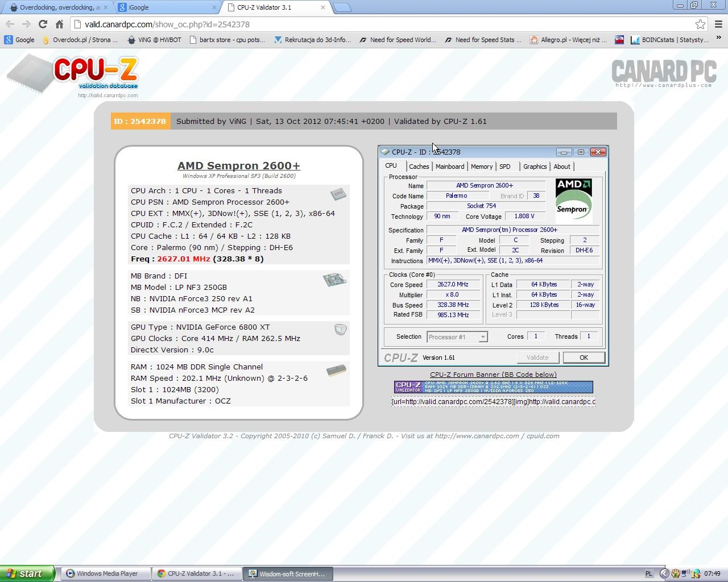The image size is (728, 582).
Task: Switch to CPU-Z Validator taskbar item
Action: pyautogui.click(x=197, y=573)
